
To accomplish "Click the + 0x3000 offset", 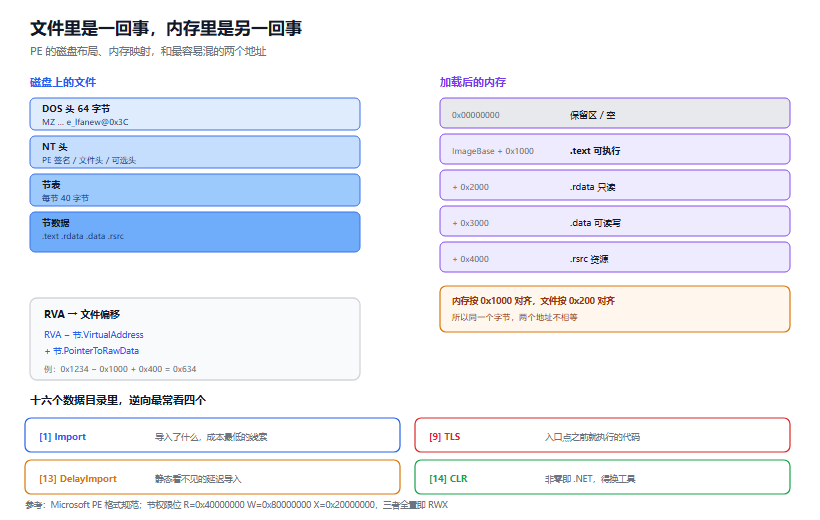I will [x=471, y=223].
